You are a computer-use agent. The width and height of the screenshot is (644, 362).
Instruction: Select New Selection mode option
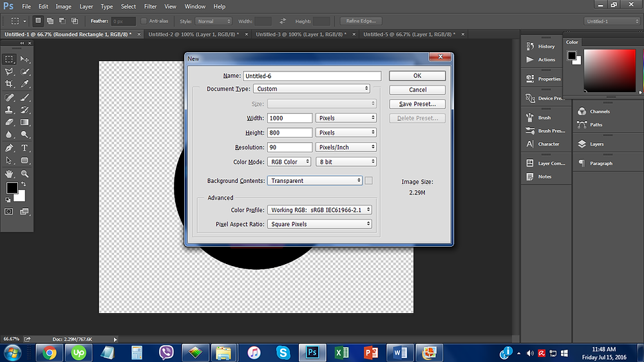pos(38,21)
